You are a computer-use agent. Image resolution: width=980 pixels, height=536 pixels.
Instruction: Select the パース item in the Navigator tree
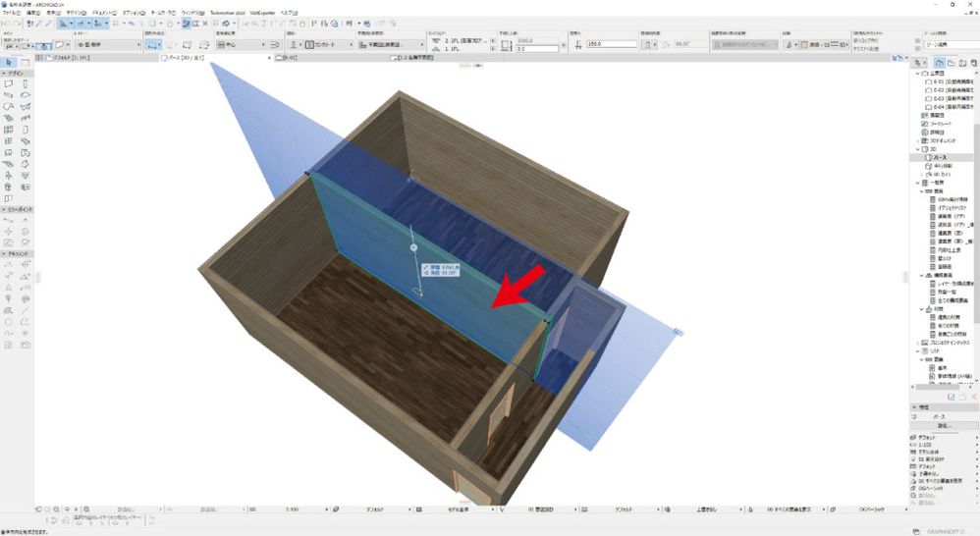click(940, 157)
